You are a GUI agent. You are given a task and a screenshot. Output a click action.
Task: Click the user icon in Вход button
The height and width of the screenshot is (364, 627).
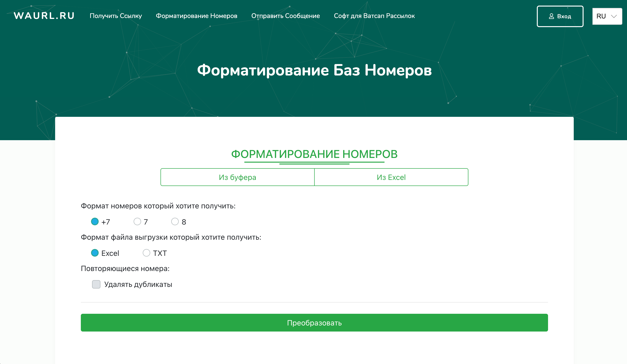tap(551, 16)
